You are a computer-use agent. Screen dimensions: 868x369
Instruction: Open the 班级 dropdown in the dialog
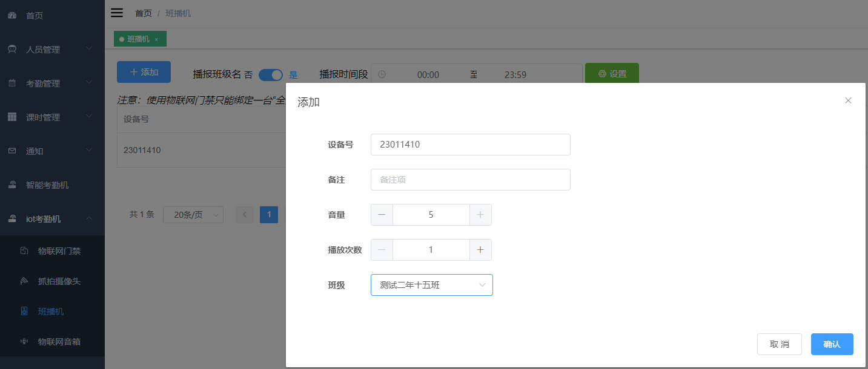pyautogui.click(x=431, y=285)
